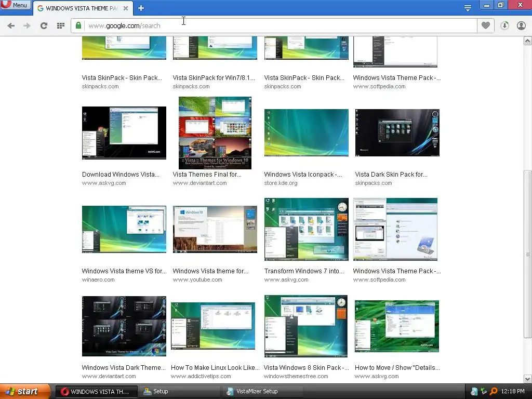
Task: Open Windows Vista Iconpack thumbnail
Action: [307, 132]
